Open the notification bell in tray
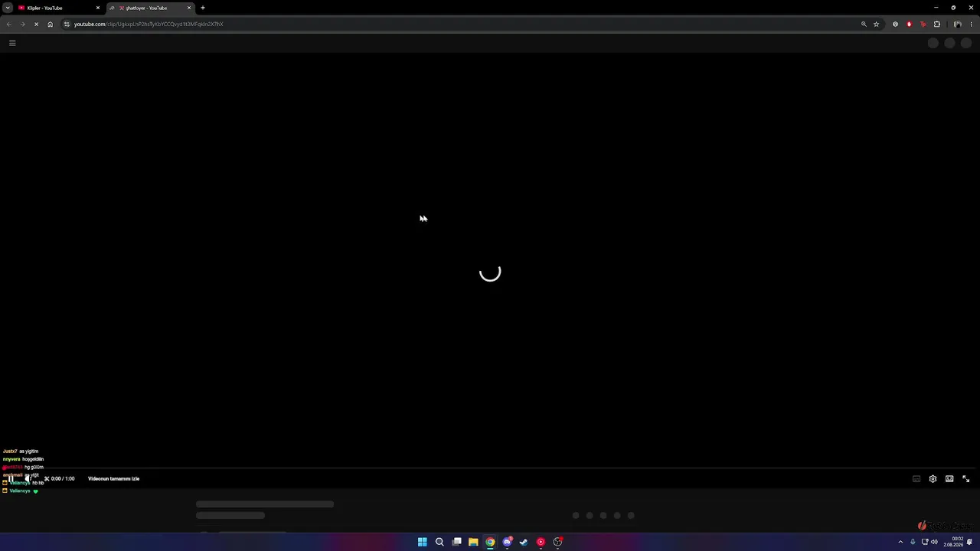 pyautogui.click(x=969, y=542)
